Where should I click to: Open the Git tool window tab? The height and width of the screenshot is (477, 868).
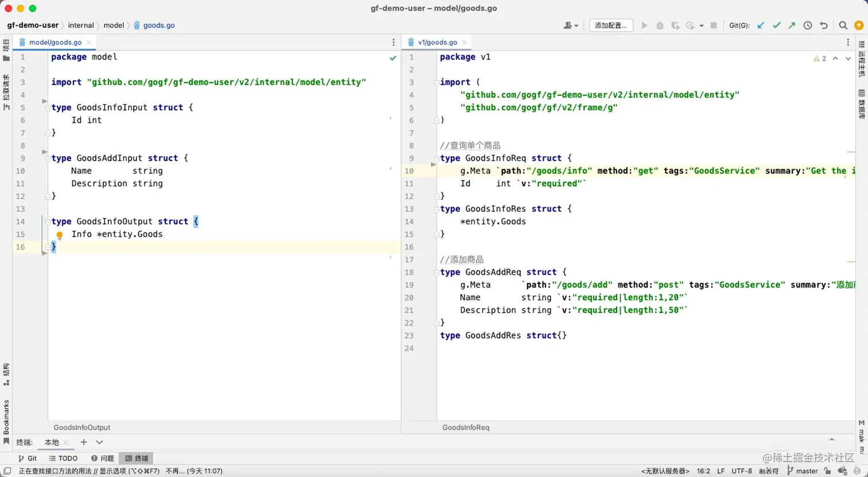(28, 458)
